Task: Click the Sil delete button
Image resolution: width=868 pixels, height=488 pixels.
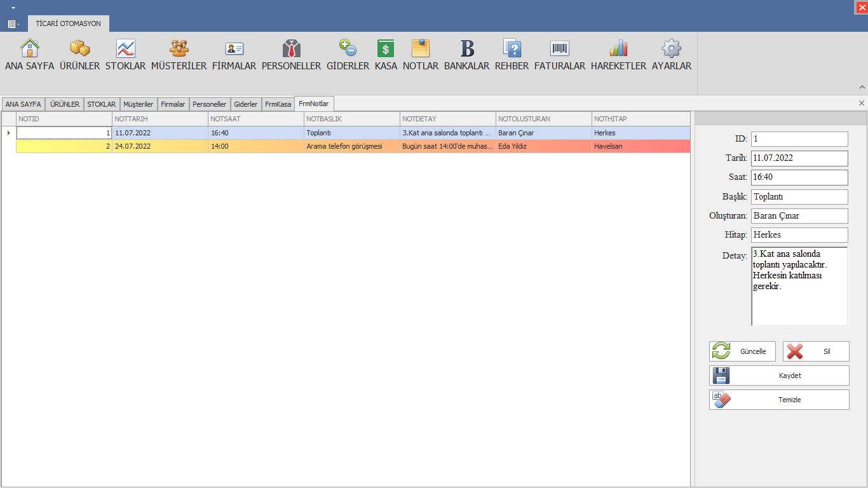Action: point(816,351)
